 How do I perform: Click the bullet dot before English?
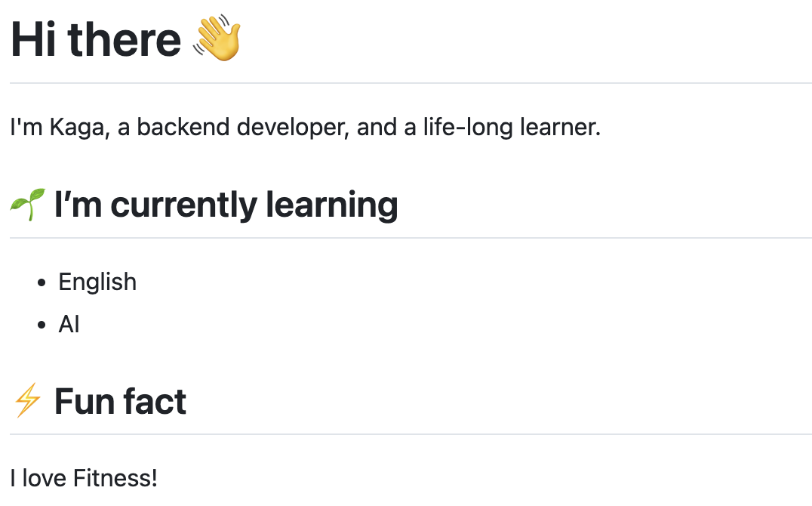[x=42, y=283]
